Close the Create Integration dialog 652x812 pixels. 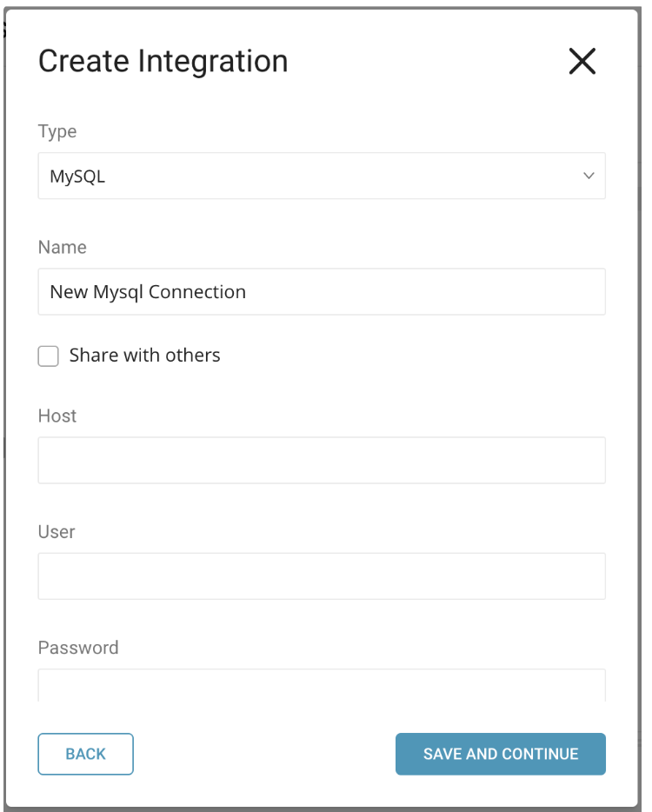pos(582,61)
